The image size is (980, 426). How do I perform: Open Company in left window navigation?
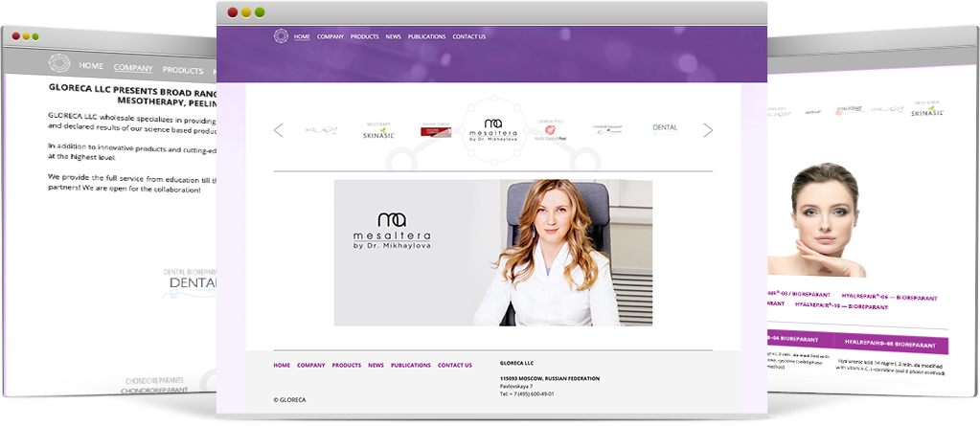[x=133, y=68]
